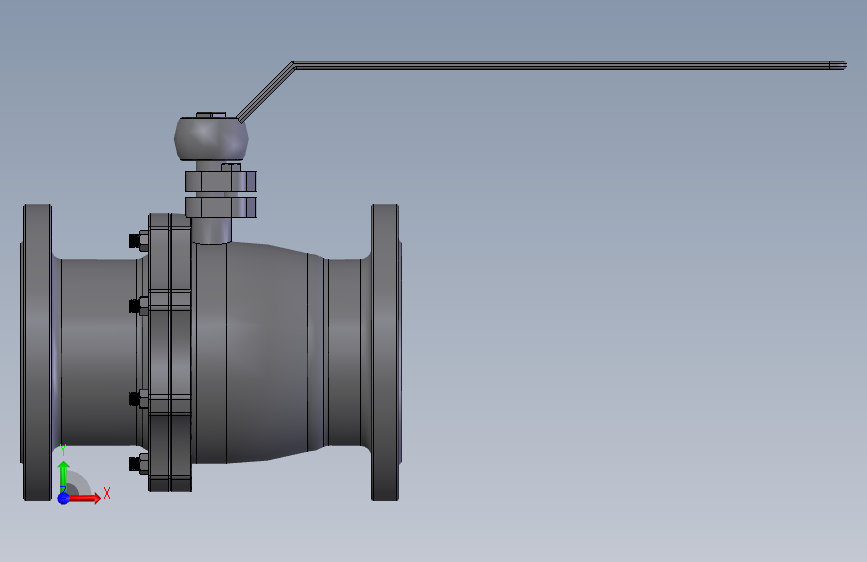Select the right end pipe flange
Viewport: 867px width, 562px height.
pos(386,352)
